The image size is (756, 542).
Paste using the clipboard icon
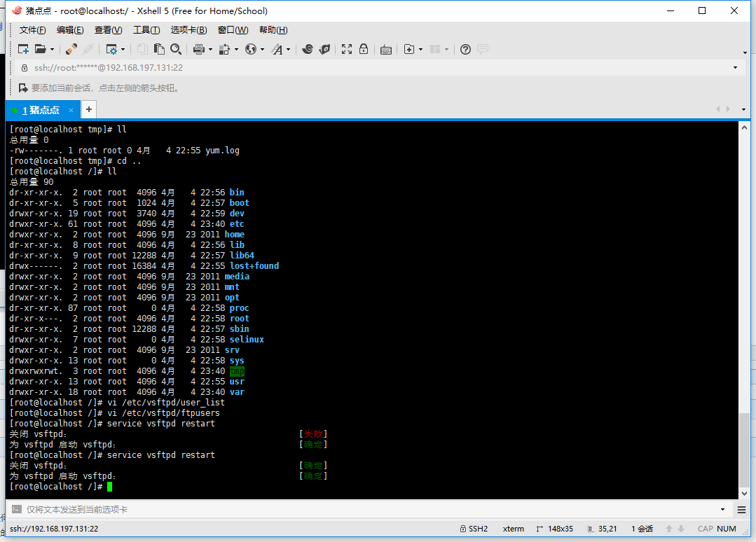tap(159, 49)
